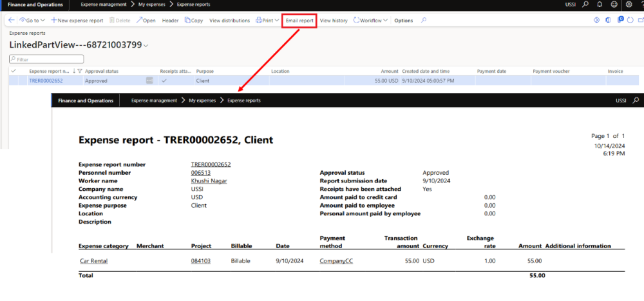Click Expense reports breadcrumb in top bar
This screenshot has width=644, height=301.
click(193, 5)
